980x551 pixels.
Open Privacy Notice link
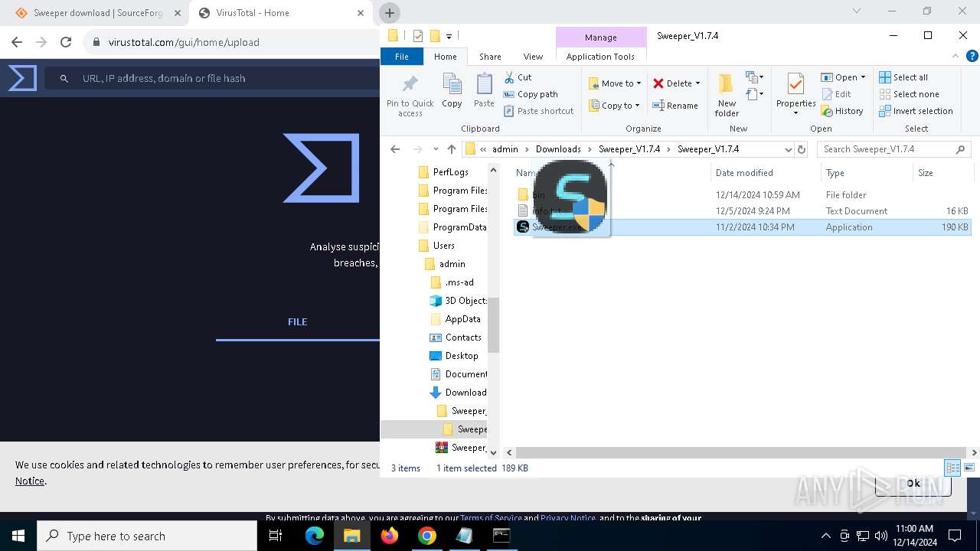tap(568, 518)
